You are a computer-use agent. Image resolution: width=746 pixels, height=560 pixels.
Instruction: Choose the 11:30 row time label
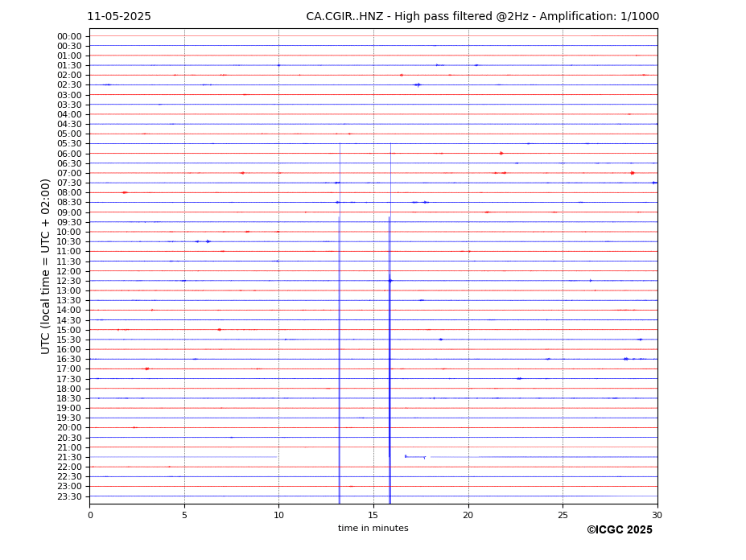click(69, 261)
